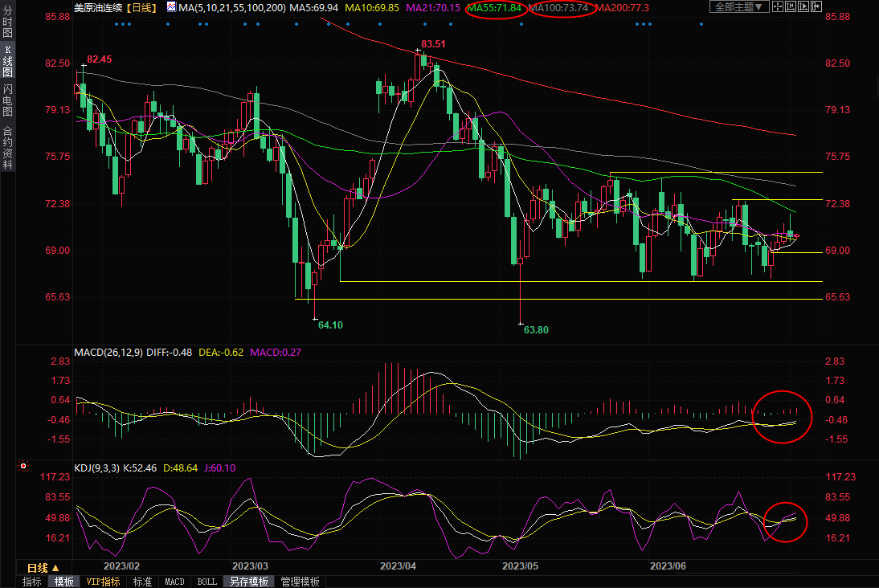Click the 83.51 high price label

[x=433, y=43]
